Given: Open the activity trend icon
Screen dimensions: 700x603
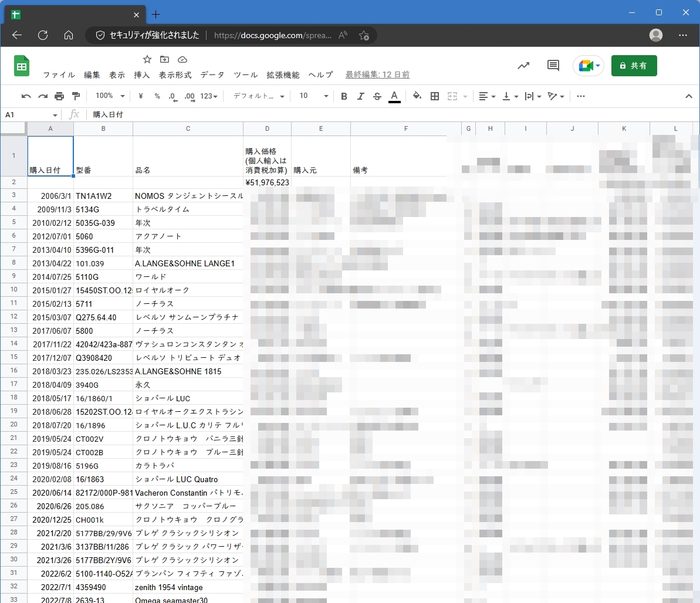Looking at the screenshot, I should coord(523,66).
